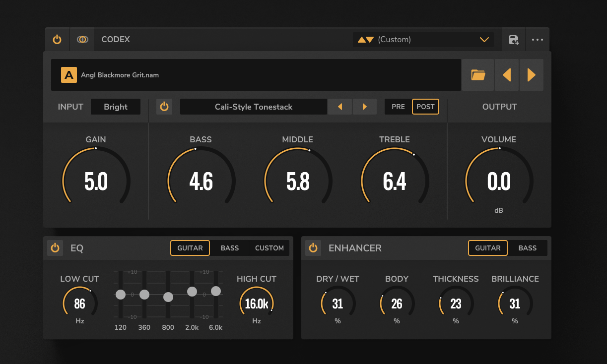Screen dimensions: 607x364
Task: Select the CUSTOM EQ mode tab
Action: [x=270, y=248]
